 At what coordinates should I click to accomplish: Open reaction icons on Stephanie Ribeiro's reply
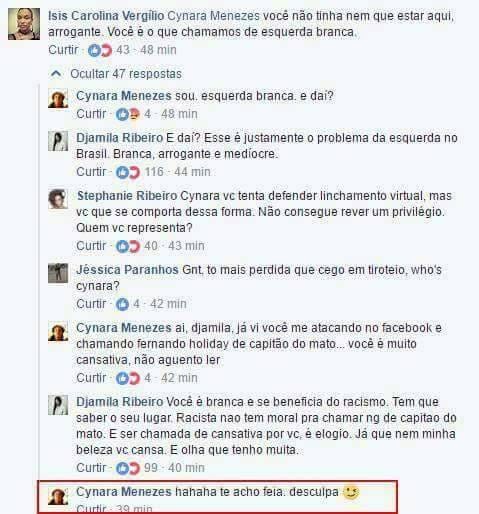tap(128, 247)
